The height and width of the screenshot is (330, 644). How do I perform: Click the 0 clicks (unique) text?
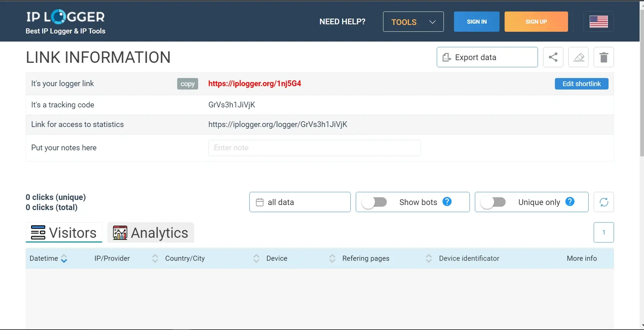click(x=56, y=197)
